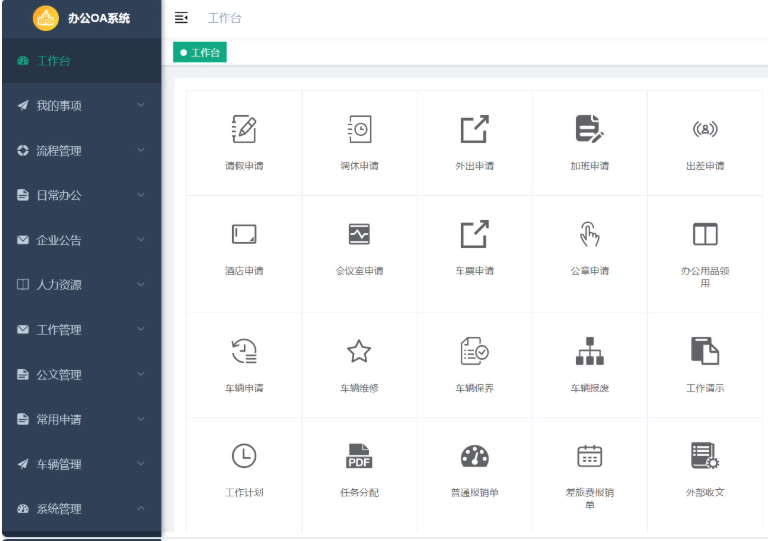Click the 车辆申请 history icon
Screen dimensions: 768x541
(x=244, y=351)
